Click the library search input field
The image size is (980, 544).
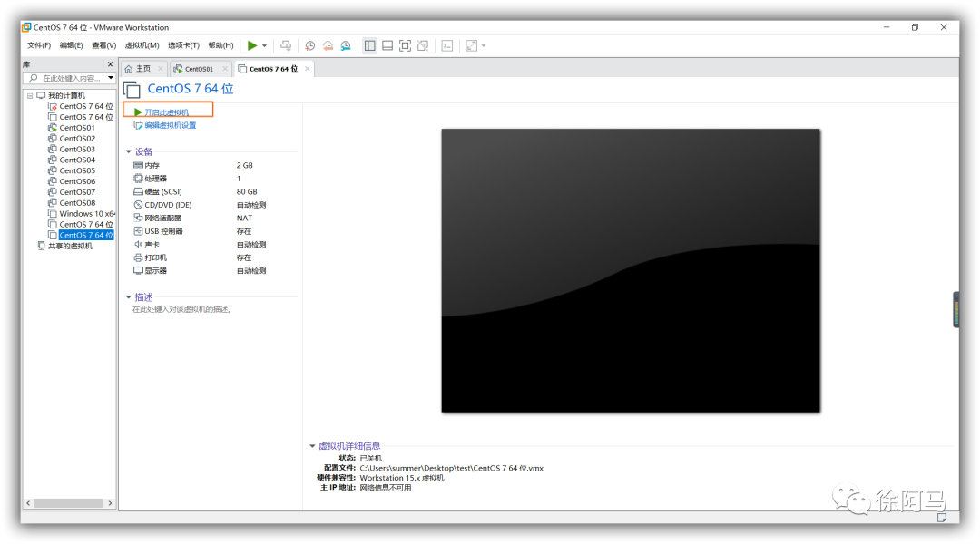coord(72,78)
